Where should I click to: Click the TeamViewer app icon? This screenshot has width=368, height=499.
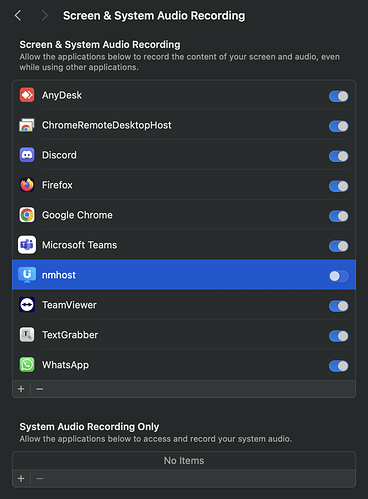point(27,305)
